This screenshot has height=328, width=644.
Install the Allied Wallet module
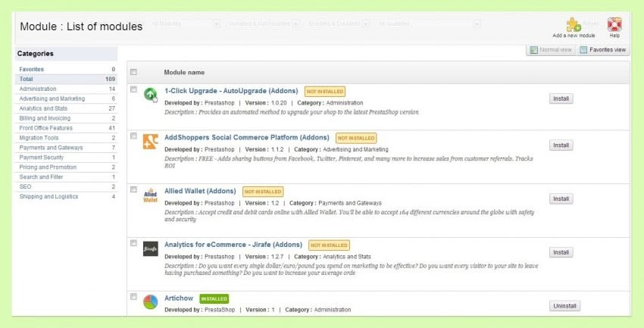(x=561, y=198)
